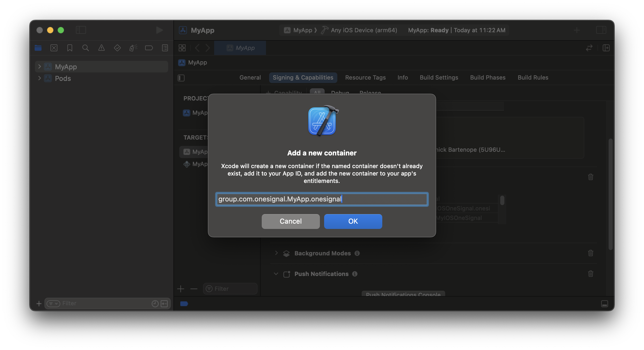Focus the targets Filter field

coord(230,289)
